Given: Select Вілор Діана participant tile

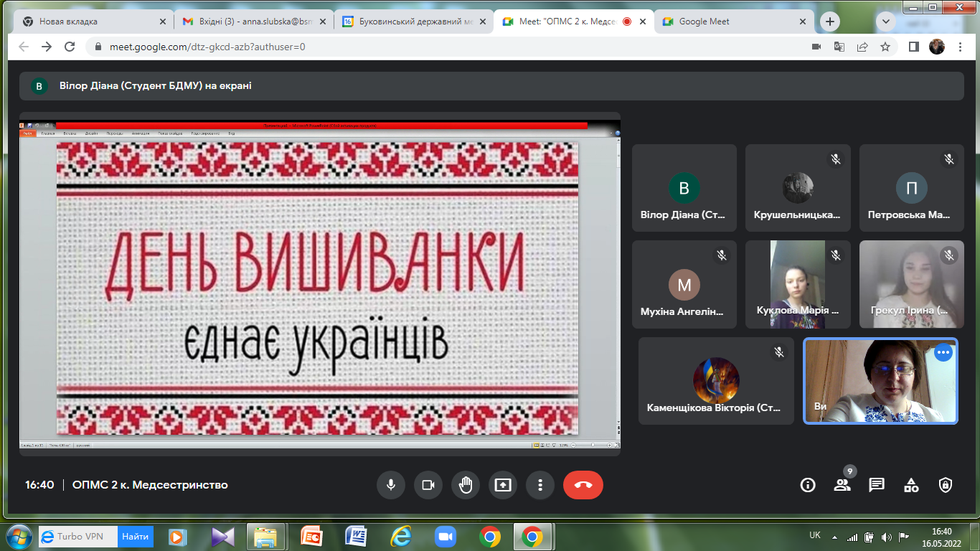Looking at the screenshot, I should tap(684, 188).
